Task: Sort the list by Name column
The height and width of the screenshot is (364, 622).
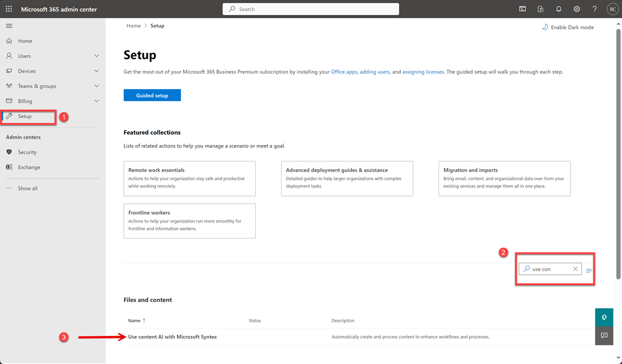Action: [134, 320]
